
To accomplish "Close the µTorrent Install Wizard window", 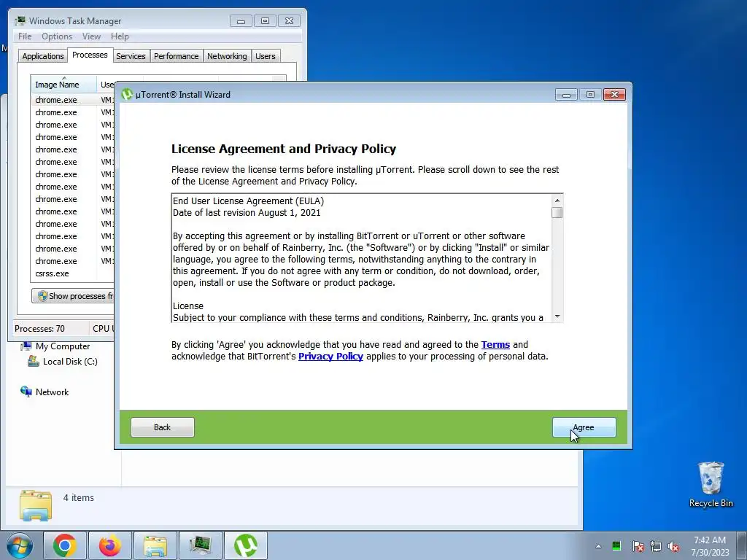I will pyautogui.click(x=614, y=95).
